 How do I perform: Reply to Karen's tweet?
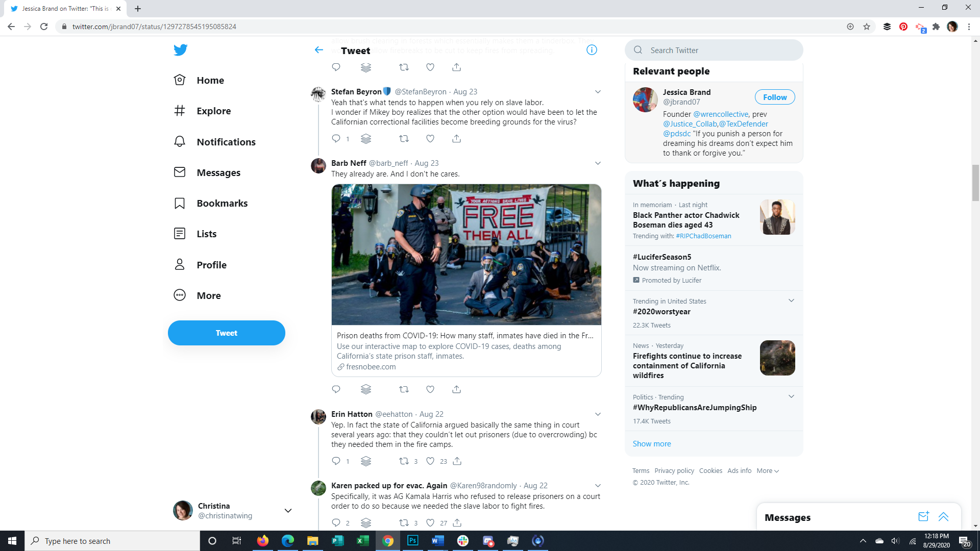[x=336, y=522]
